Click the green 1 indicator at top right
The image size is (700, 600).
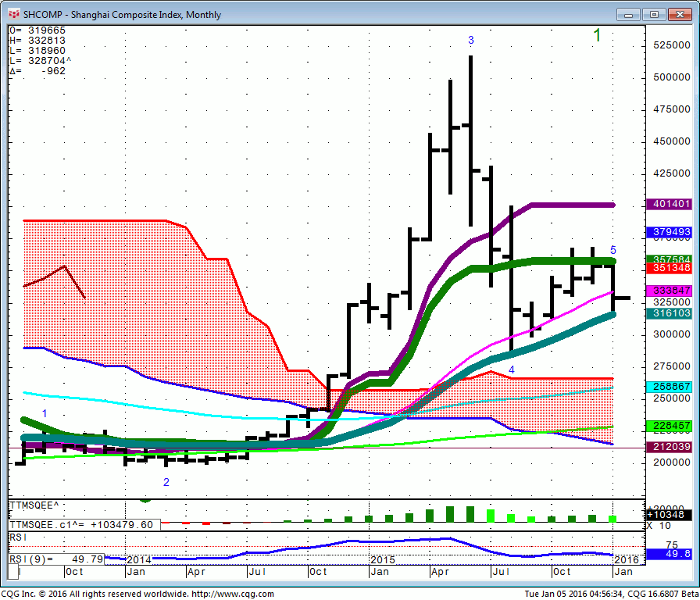(597, 36)
